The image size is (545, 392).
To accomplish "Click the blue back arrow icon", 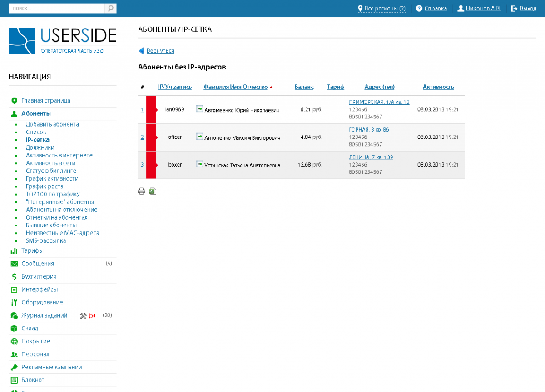I will coord(141,51).
